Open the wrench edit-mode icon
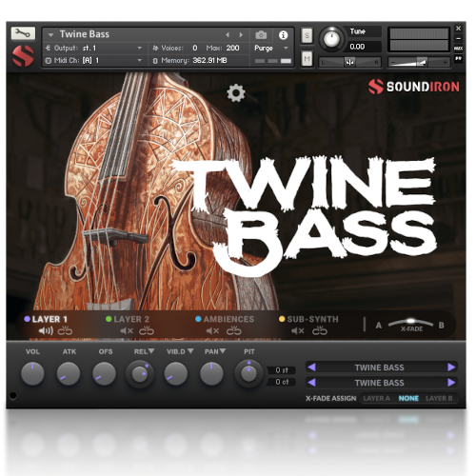 tap(23, 33)
